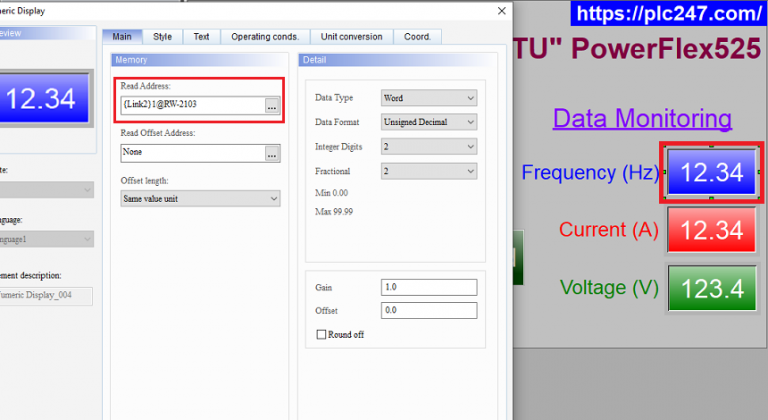Screen dimensions: 768x420
Task: Select the Current (A) label
Action: [609, 229]
